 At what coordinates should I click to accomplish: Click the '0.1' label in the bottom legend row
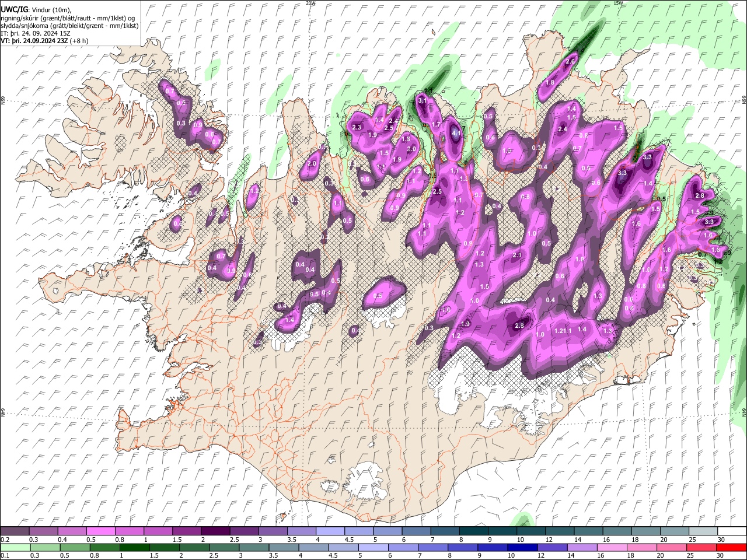[5, 555]
